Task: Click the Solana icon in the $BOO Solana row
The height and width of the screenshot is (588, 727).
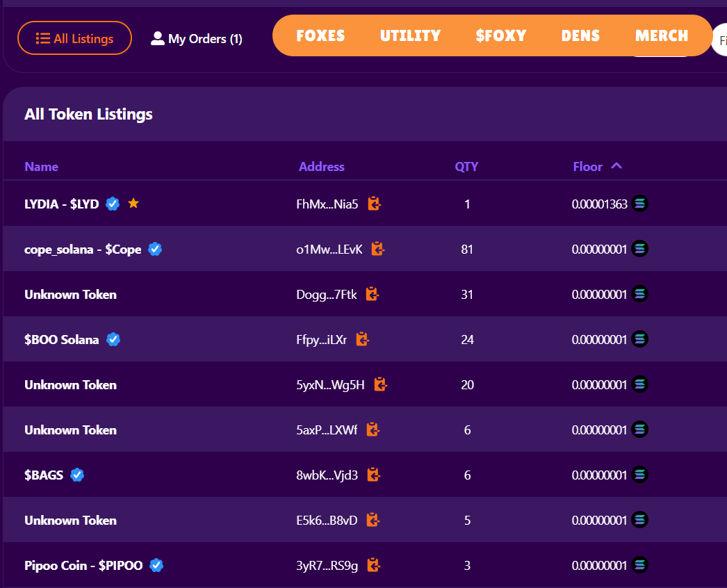Action: tap(640, 339)
